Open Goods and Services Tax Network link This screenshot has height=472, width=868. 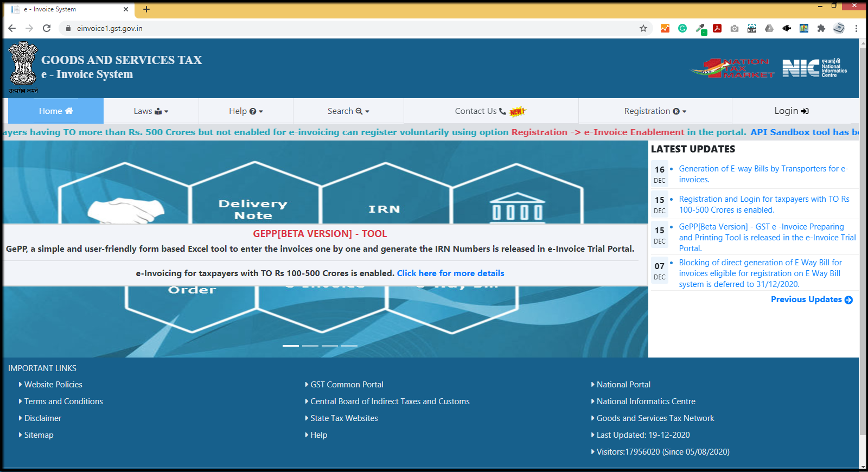click(655, 418)
